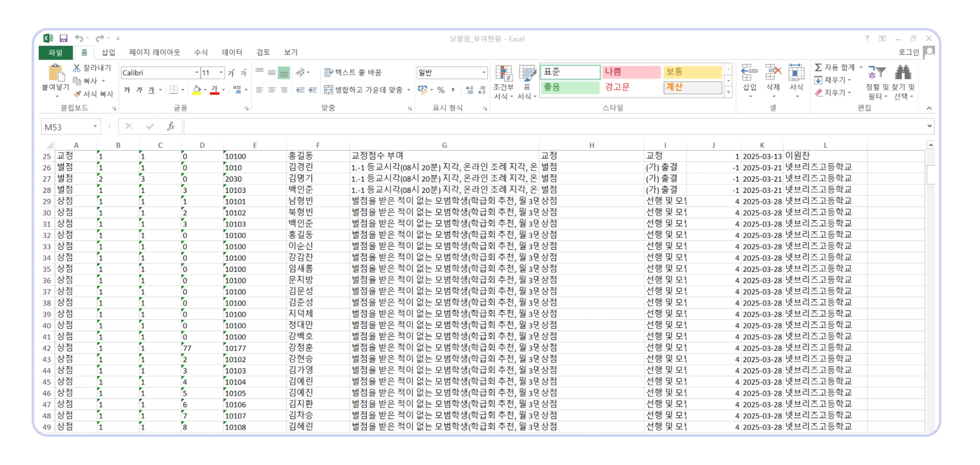Redo the last undone action
This screenshot has width=980, height=465.
pos(100,38)
